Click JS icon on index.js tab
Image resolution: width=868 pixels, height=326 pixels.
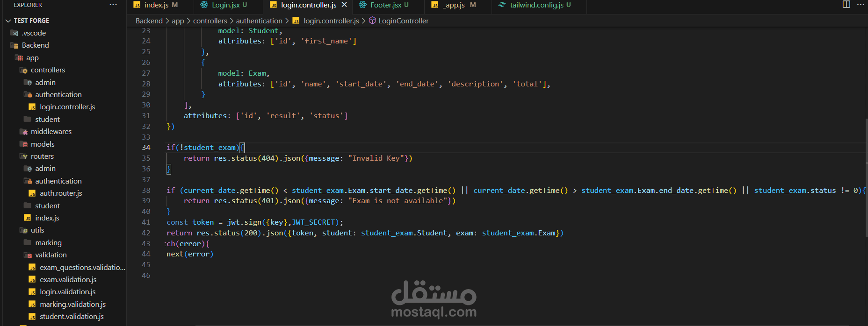pyautogui.click(x=137, y=5)
